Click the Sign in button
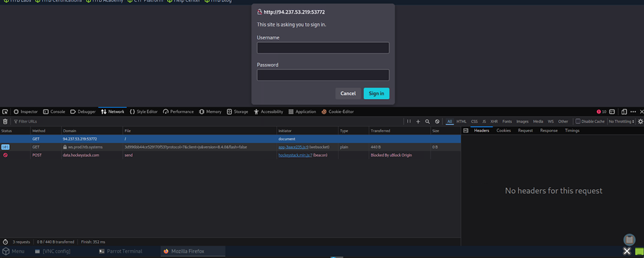 [376, 94]
